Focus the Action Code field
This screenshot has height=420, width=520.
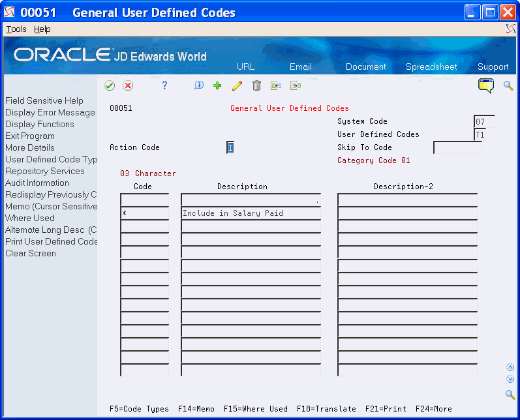point(230,147)
